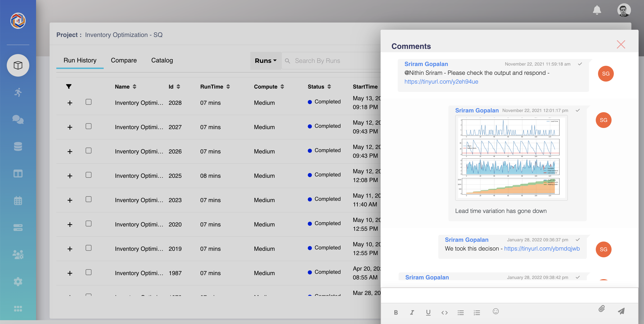
Task: Expand run 2027 row with plus
Action: point(70,127)
